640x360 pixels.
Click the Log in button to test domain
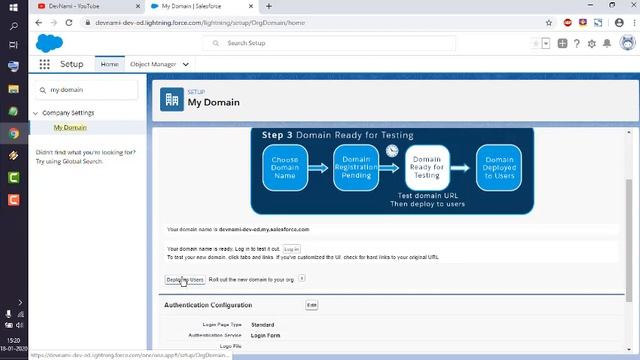click(x=291, y=249)
